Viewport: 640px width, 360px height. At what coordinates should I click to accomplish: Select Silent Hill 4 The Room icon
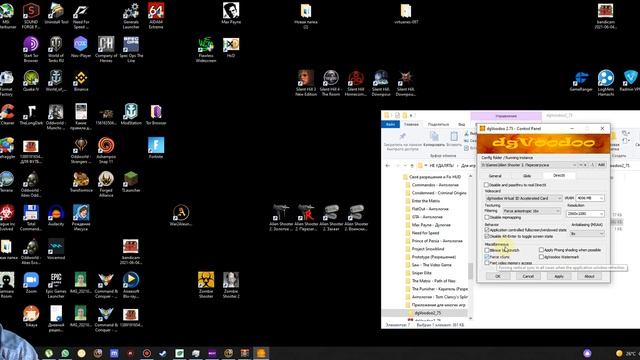(331, 83)
